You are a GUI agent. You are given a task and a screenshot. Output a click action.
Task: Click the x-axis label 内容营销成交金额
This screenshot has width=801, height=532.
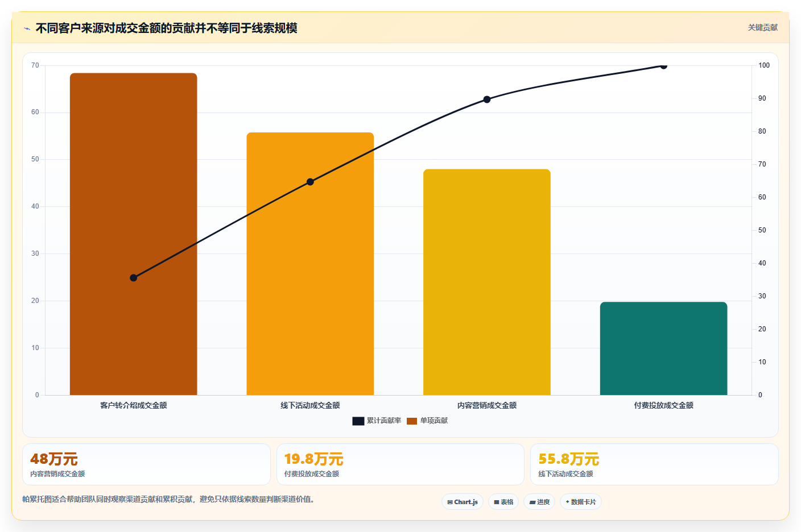487,405
